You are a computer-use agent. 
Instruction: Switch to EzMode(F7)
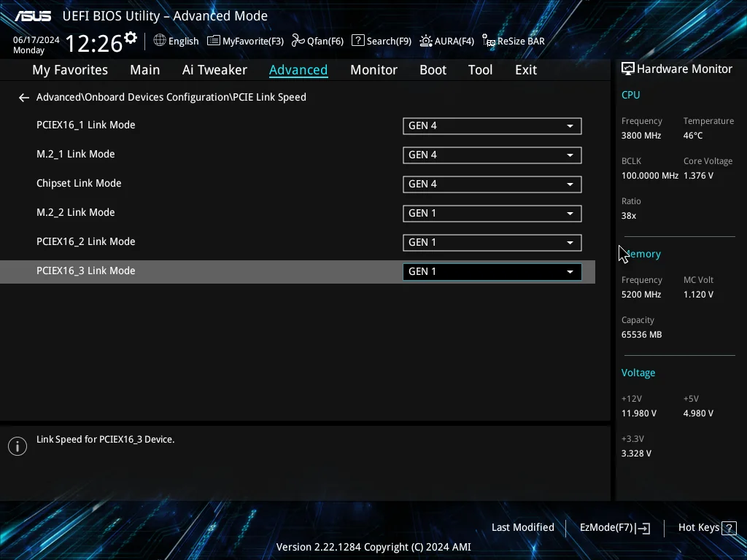coord(614,528)
